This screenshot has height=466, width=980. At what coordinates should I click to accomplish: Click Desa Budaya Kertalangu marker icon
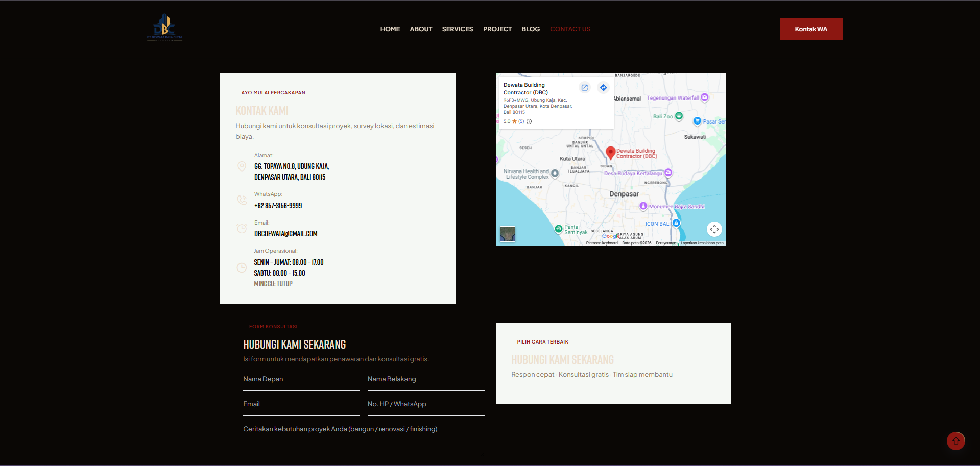coord(668,173)
